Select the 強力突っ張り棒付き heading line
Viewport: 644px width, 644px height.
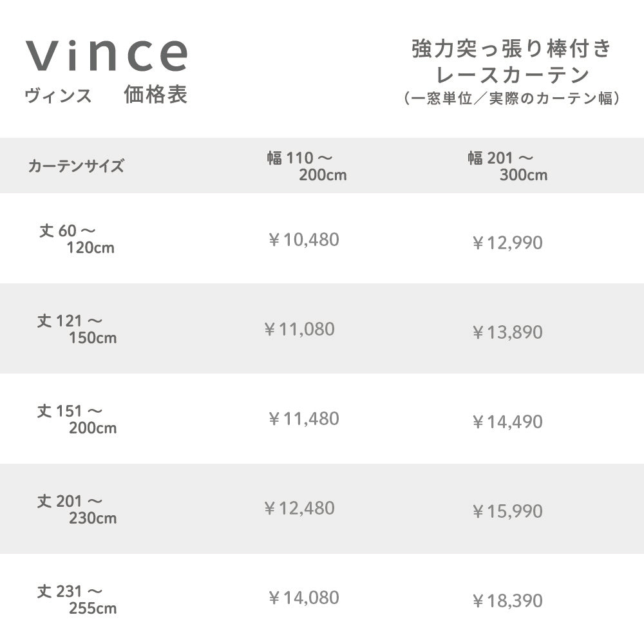(x=511, y=50)
